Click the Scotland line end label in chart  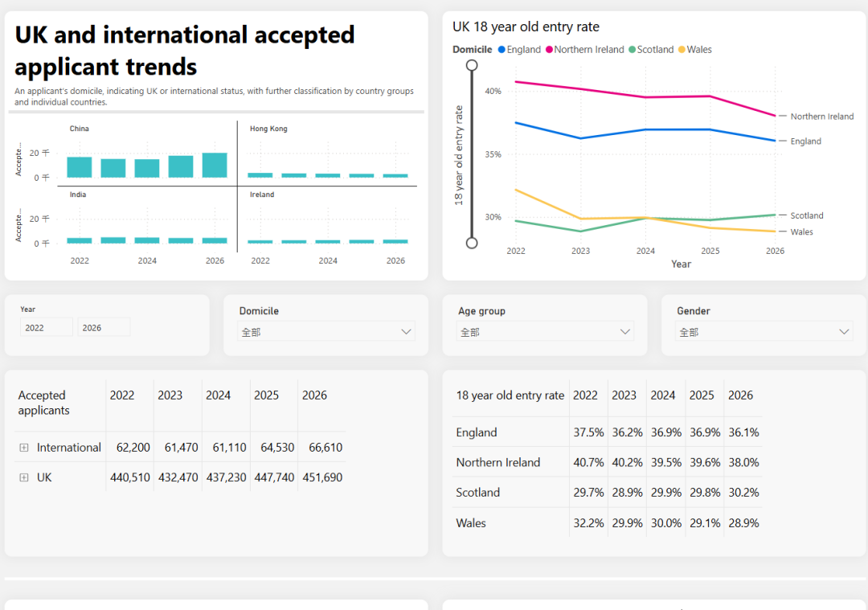(807, 215)
